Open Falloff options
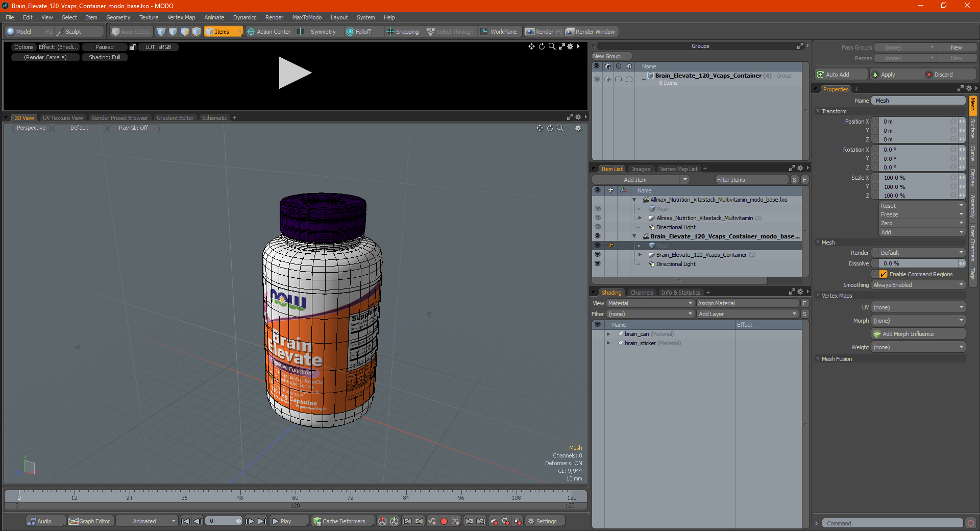Screen dimensions: 980x531 click(x=359, y=32)
